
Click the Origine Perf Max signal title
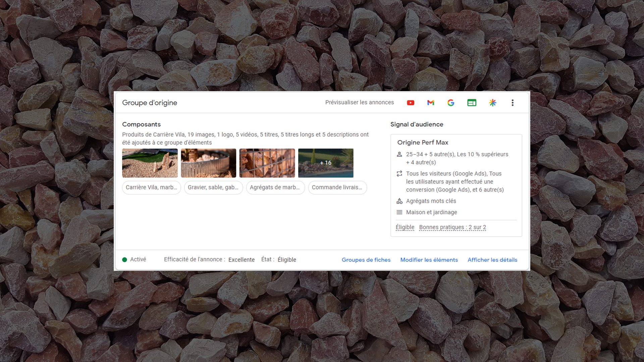(423, 142)
